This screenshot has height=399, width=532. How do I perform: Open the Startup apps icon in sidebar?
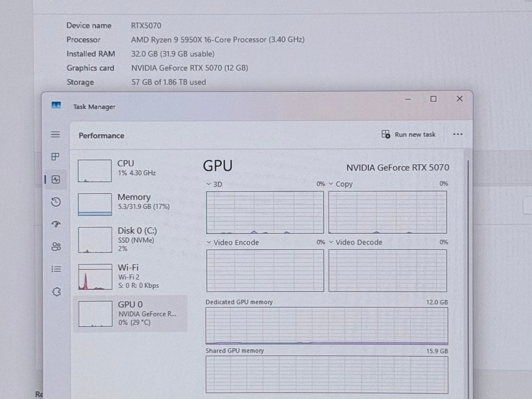pyautogui.click(x=56, y=224)
